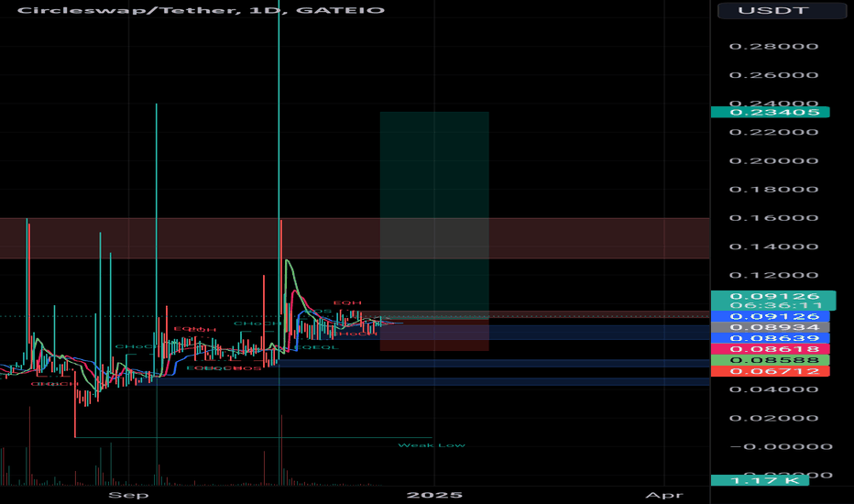854x504 pixels.
Task: Click the 0.04000 price scale label
Action: click(773, 389)
